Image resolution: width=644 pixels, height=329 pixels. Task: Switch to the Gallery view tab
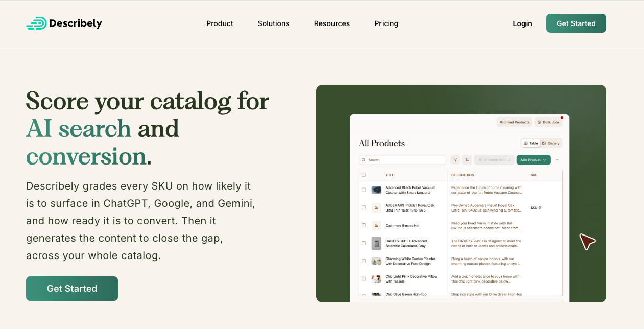[x=551, y=143]
